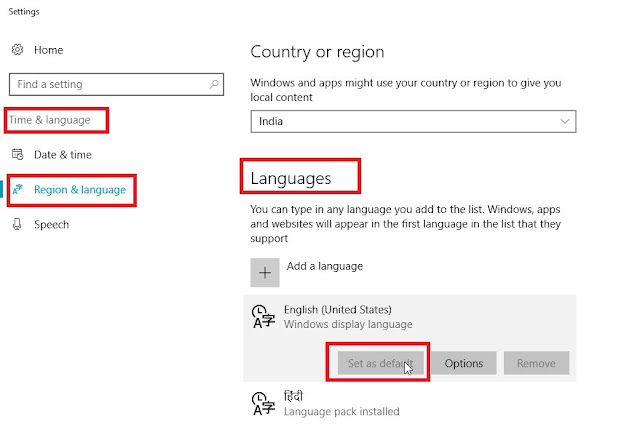This screenshot has width=640, height=432.
Task: Click the Region & language icon
Action: [18, 189]
